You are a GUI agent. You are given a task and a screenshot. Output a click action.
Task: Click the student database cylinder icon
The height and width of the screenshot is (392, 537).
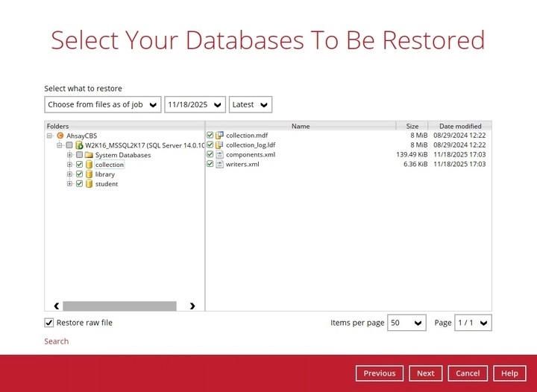point(89,183)
